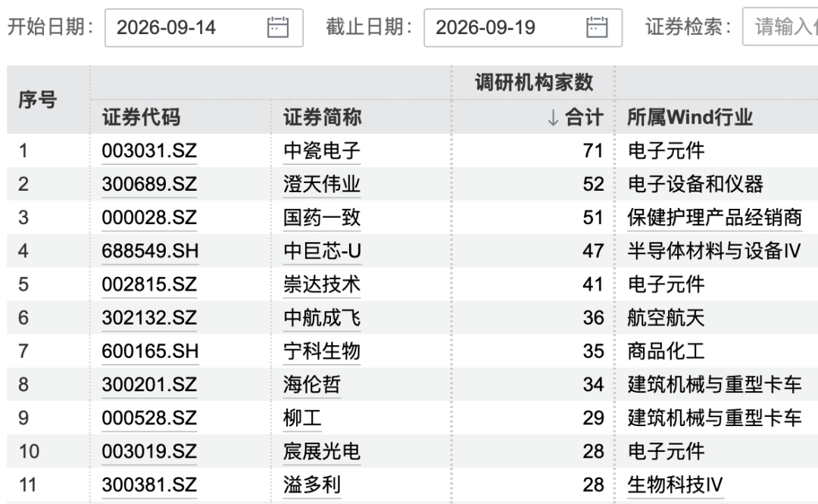Focus the securities search input box
The width and height of the screenshot is (818, 504).
780,26
